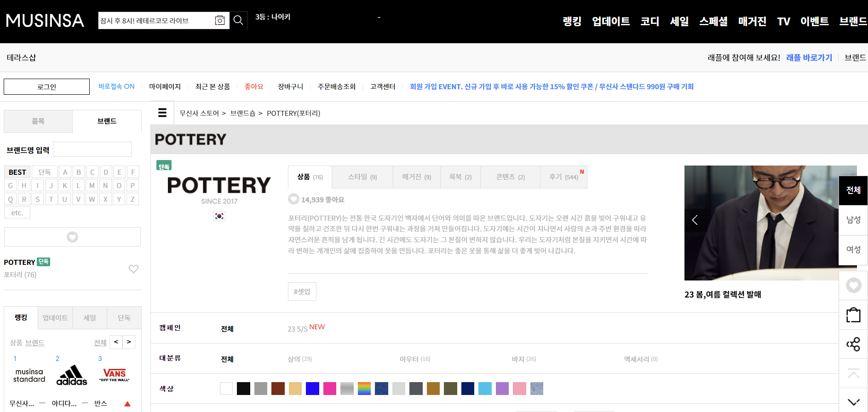Open 이벤트 in top navigation

click(815, 21)
